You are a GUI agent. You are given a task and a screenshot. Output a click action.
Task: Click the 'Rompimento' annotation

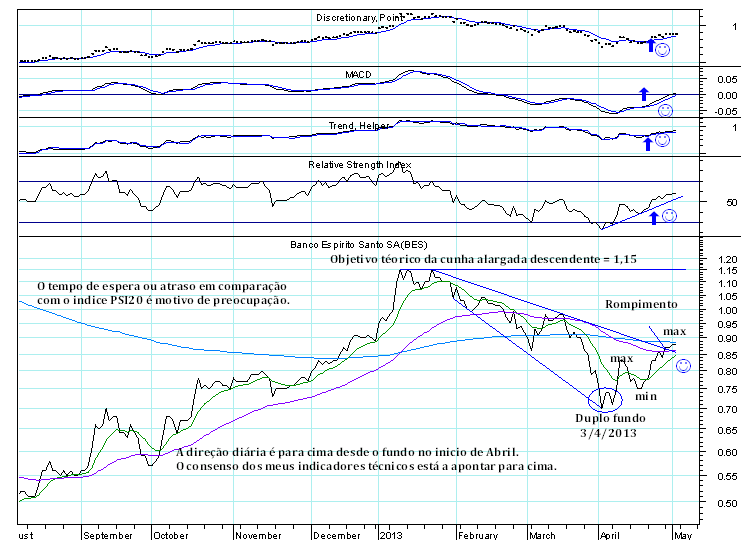(641, 304)
